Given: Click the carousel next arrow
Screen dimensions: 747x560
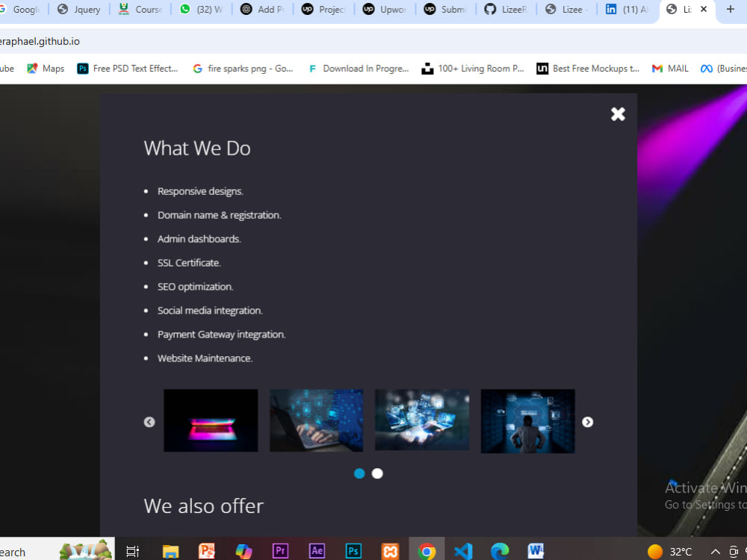Looking at the screenshot, I should 587,422.
